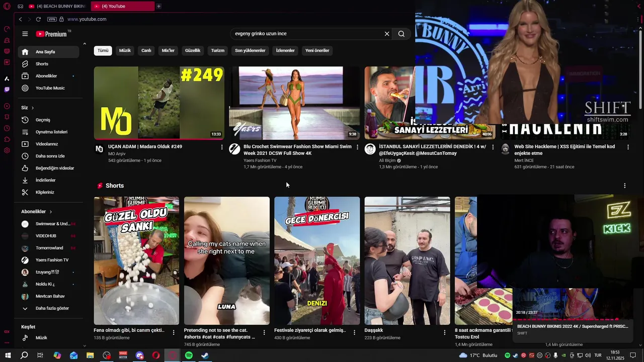Reload the page with the refresh icon
Screen dimensions: 644x362
tap(38, 19)
